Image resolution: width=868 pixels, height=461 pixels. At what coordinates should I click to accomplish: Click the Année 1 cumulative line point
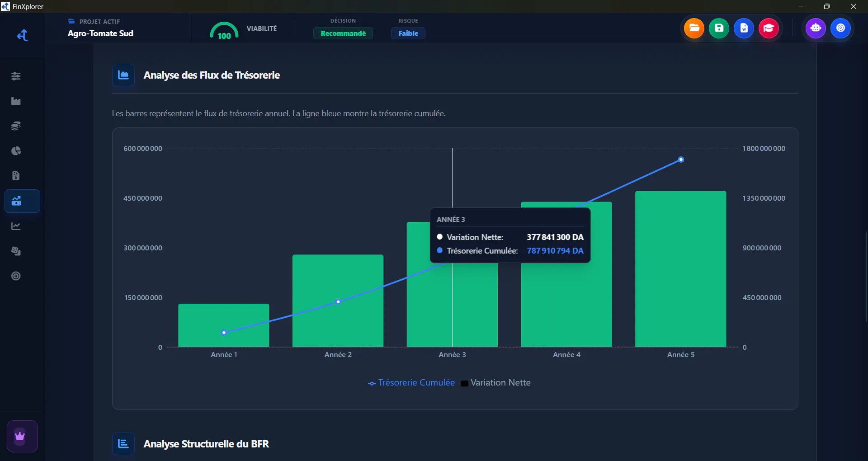click(x=224, y=333)
